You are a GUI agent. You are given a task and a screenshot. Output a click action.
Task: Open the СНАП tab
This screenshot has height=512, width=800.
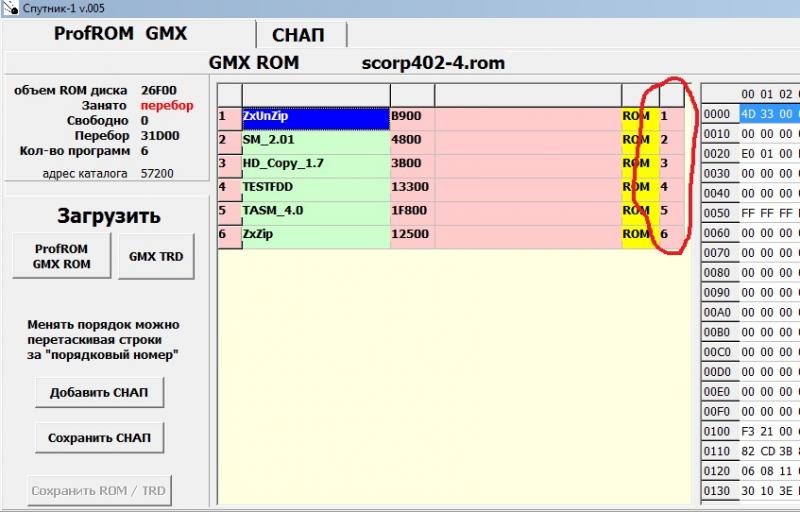298,35
